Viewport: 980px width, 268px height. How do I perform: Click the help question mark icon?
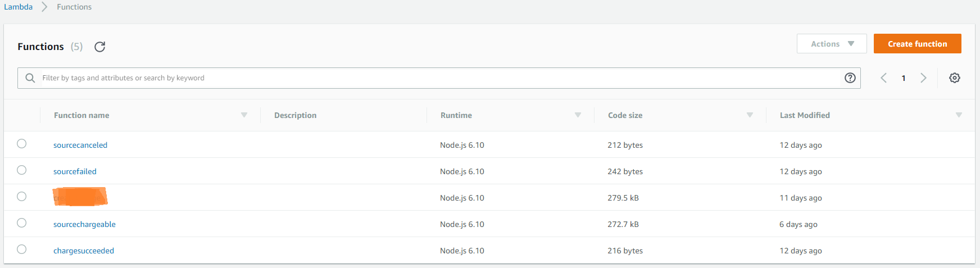(850, 78)
